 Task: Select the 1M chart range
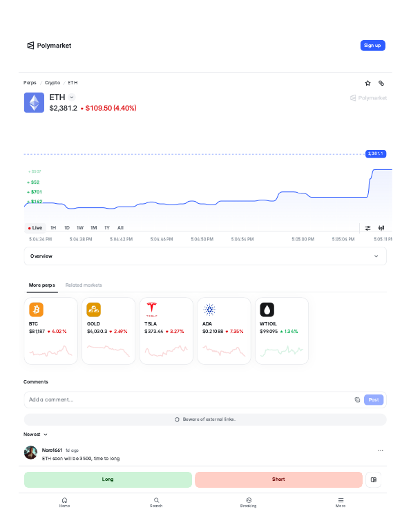tap(93, 228)
